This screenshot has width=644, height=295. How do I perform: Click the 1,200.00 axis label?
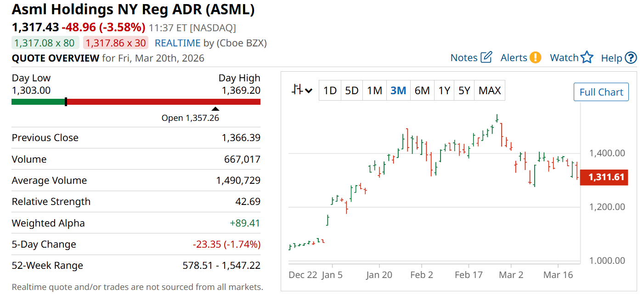[607, 207]
